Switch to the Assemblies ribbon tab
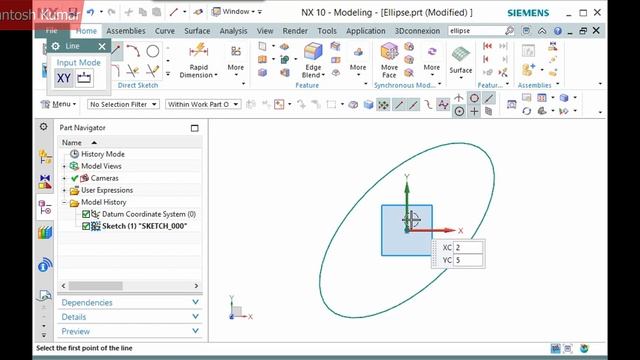640x360 pixels. coord(126,31)
